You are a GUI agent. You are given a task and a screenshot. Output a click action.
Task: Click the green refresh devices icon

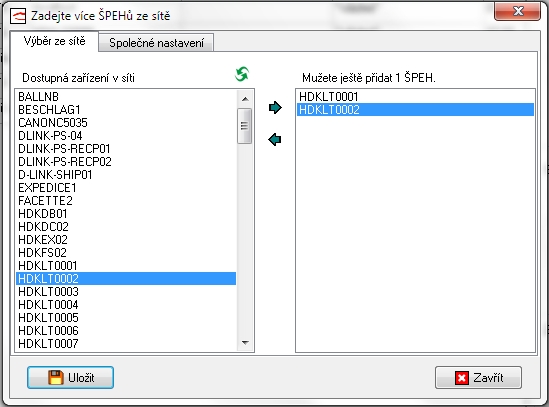[242, 74]
